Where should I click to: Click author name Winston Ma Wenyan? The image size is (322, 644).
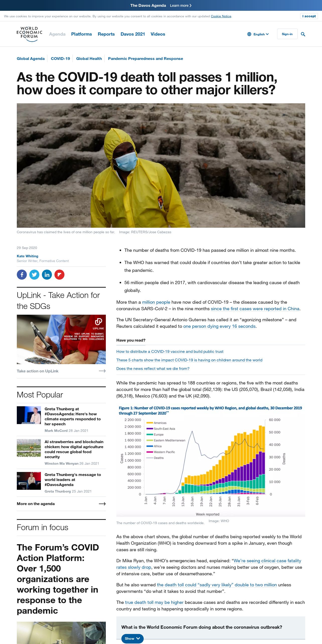[x=61, y=463]
